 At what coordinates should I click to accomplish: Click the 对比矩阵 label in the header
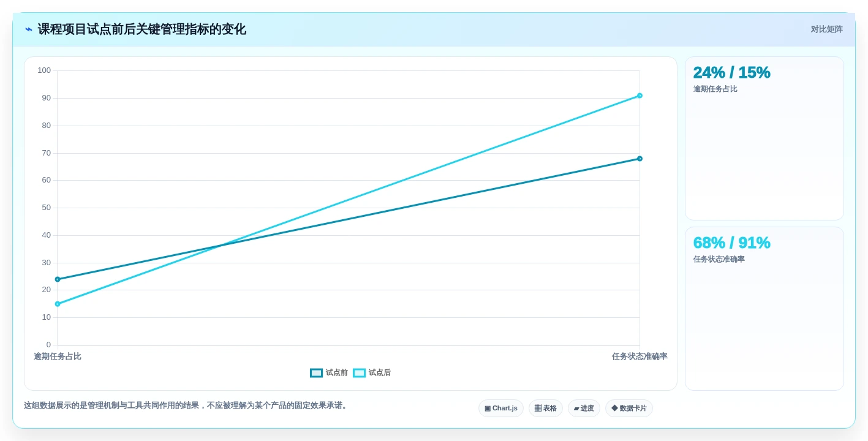826,29
